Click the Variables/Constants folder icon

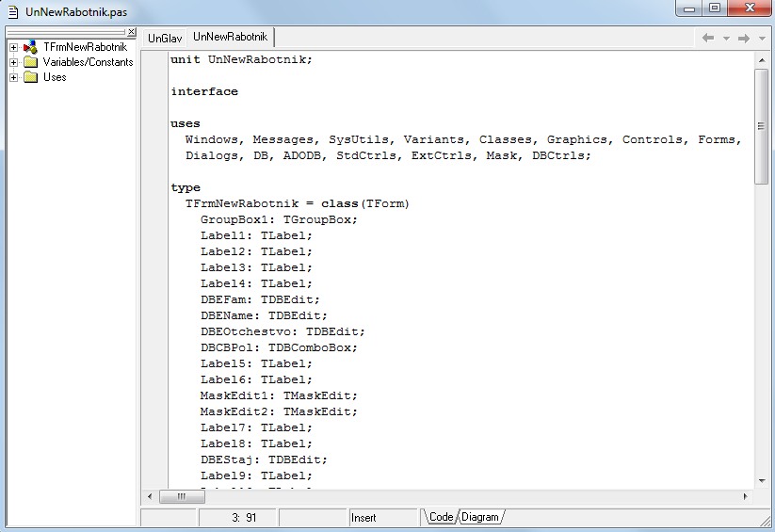31,62
